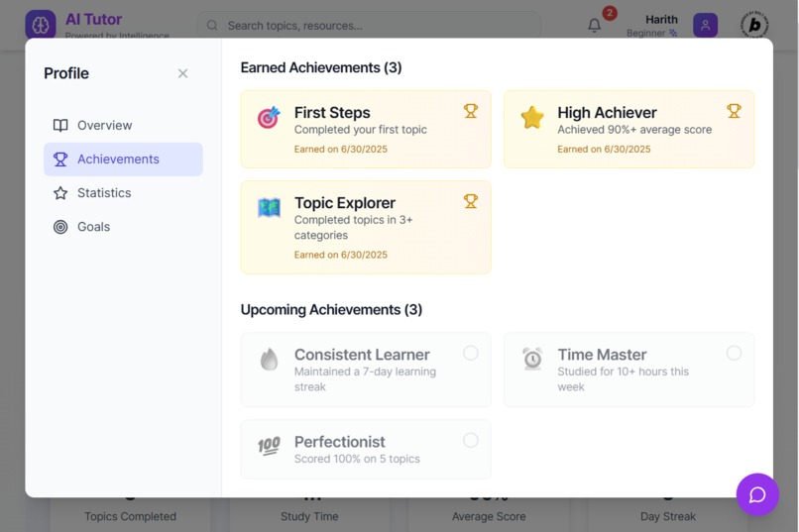Toggle the Perfectionist circle indicator
This screenshot has height=532, width=799.
coord(471,440)
